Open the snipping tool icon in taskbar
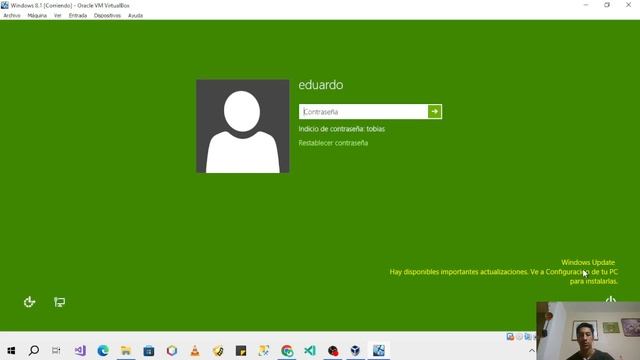 [264, 350]
